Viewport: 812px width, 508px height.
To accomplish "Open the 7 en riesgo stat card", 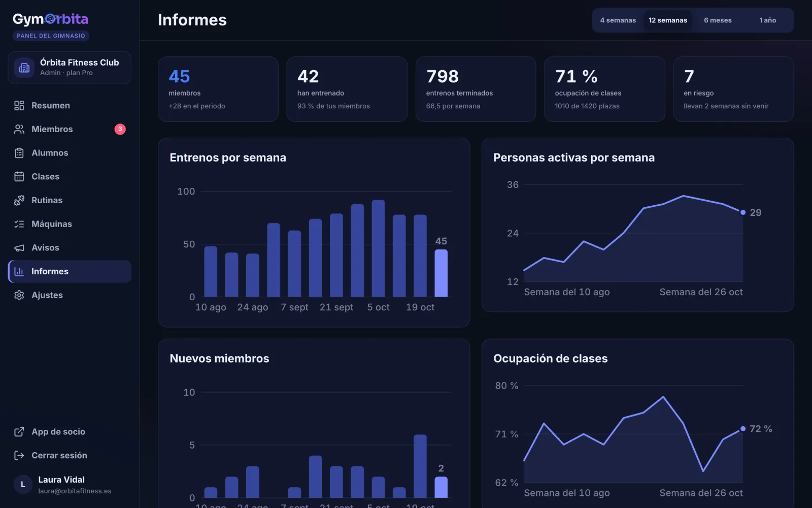I will tap(733, 89).
